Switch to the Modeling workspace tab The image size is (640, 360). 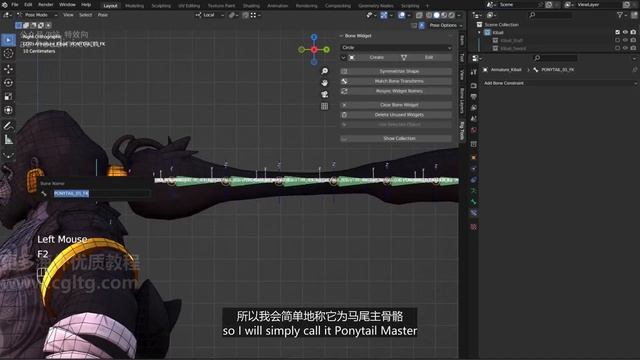134,6
